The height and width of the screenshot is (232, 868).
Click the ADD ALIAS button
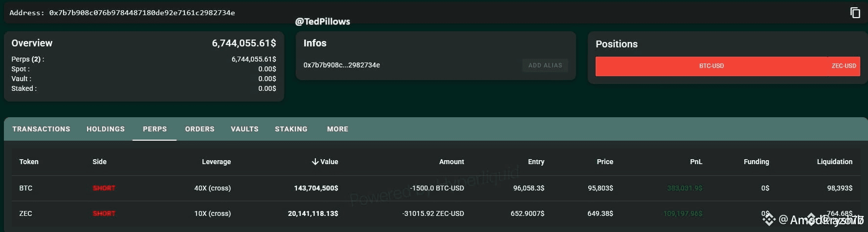(545, 65)
